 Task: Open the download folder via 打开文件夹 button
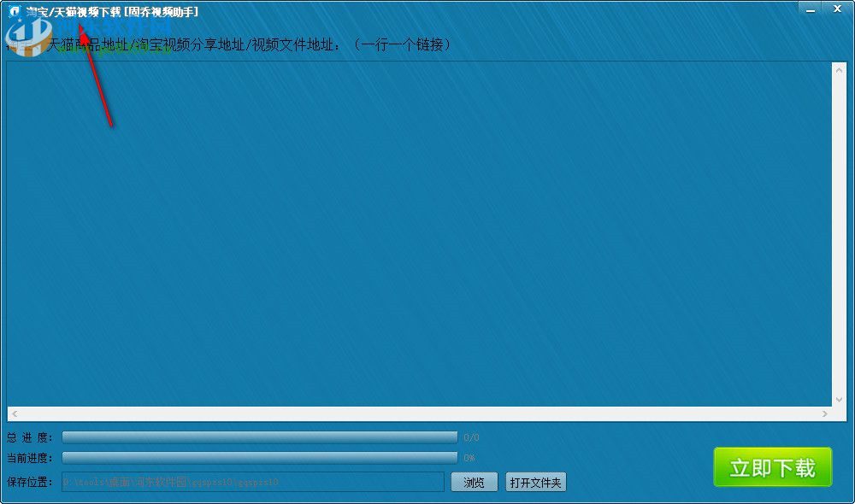(x=535, y=482)
